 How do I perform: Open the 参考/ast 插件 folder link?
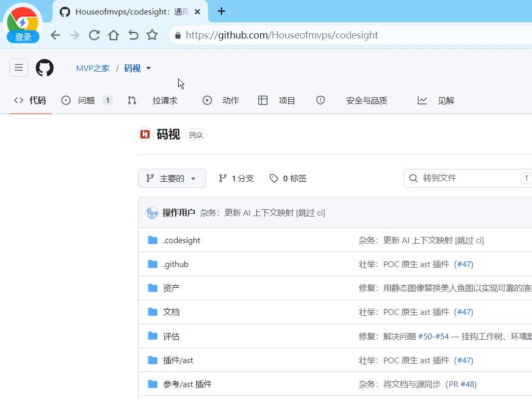[x=187, y=384]
